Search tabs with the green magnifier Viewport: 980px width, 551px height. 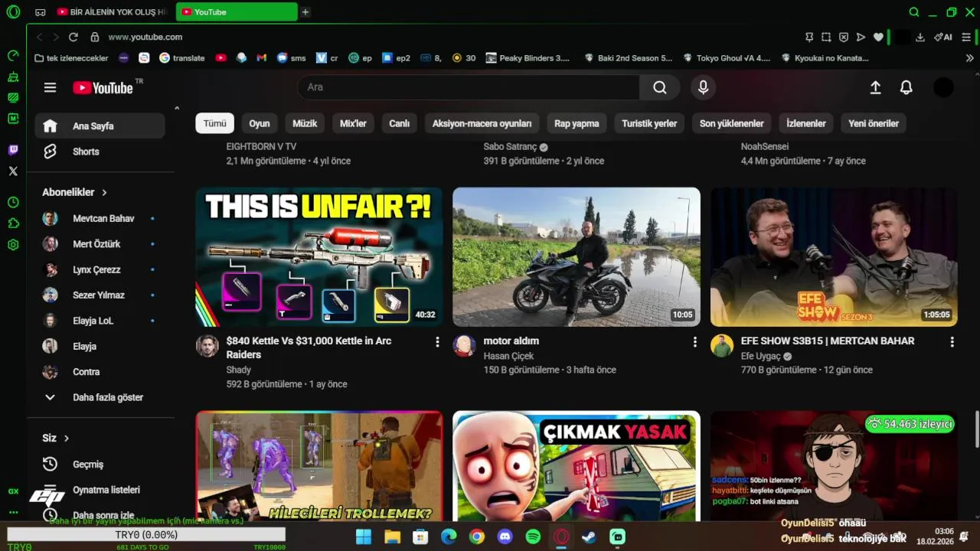[913, 12]
